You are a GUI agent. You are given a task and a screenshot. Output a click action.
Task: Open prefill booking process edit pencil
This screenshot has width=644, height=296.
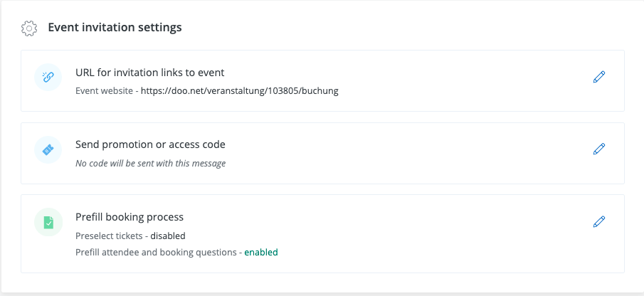[599, 222]
